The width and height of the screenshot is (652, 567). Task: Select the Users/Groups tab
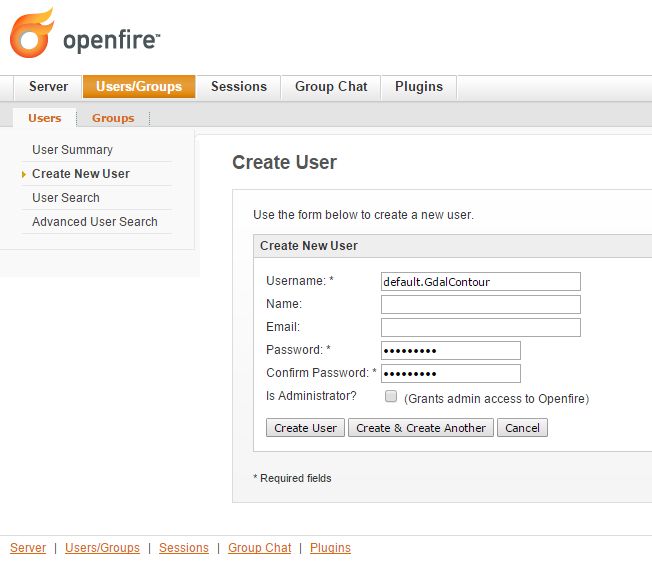(139, 87)
